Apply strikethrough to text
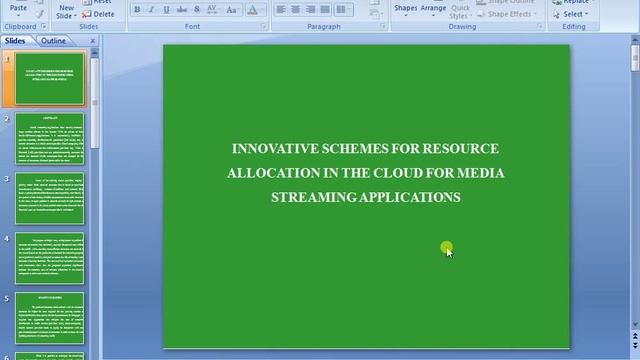 point(182,9)
